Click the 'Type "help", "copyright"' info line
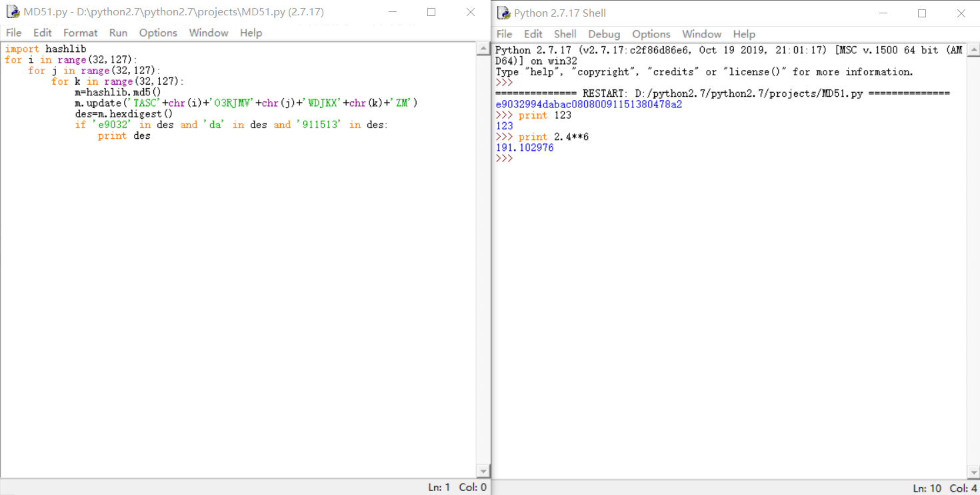980x495 pixels. pyautogui.click(x=704, y=72)
